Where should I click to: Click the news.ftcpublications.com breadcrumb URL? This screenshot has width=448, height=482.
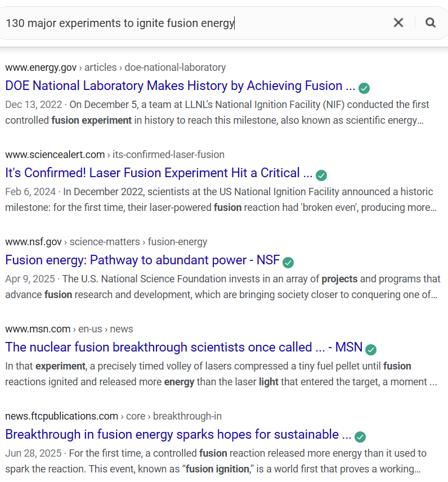pyautogui.click(x=61, y=416)
